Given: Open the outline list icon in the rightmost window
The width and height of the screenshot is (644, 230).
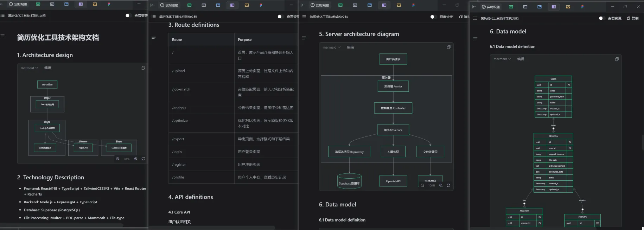Looking at the screenshot, I should pyautogui.click(x=475, y=18).
